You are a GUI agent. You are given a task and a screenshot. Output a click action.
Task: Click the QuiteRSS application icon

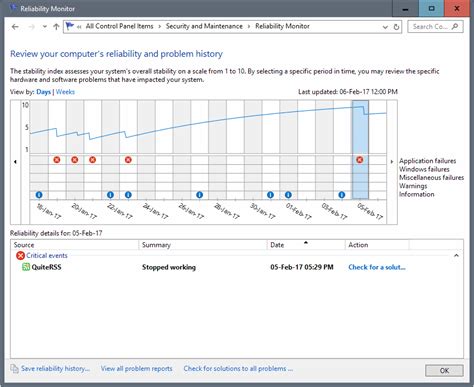click(26, 267)
